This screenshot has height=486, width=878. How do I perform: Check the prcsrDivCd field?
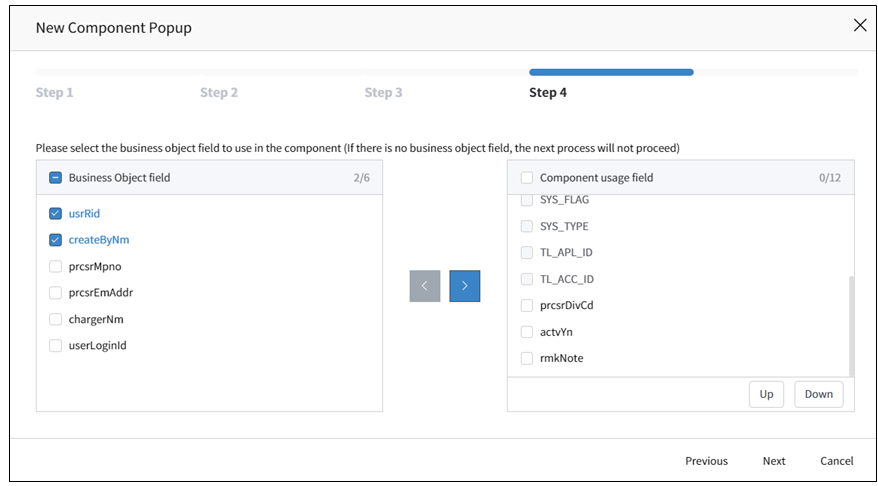click(526, 306)
